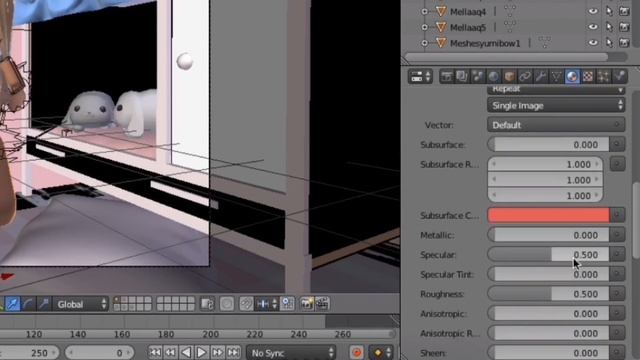
Task: Toggle snap magnet during transform
Action: pyautogui.click(x=246, y=304)
